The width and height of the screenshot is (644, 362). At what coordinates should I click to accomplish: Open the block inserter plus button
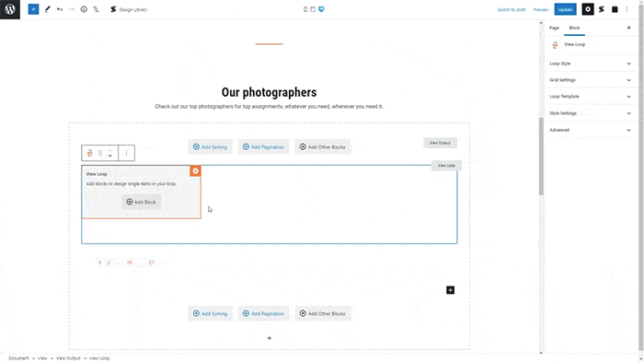point(33,9)
